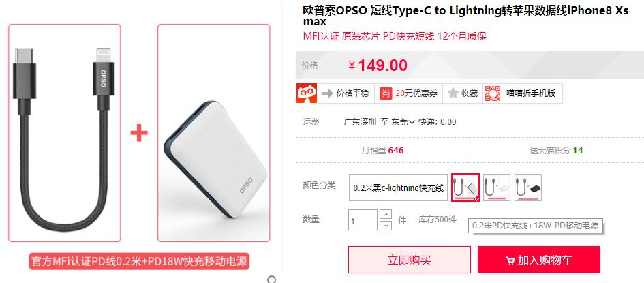Image resolution: width=644 pixels, height=283 pixels.
Task: Click the owl mascot price-tracker icon
Action: pyautogui.click(x=307, y=93)
